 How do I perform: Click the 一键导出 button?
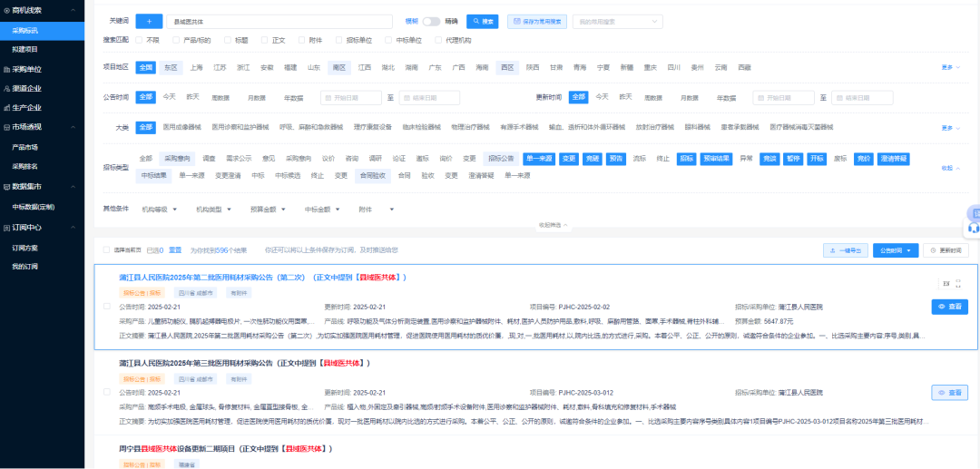click(846, 250)
